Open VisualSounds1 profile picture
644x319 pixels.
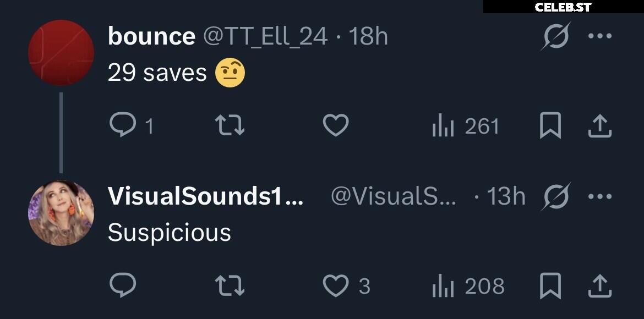tap(61, 213)
